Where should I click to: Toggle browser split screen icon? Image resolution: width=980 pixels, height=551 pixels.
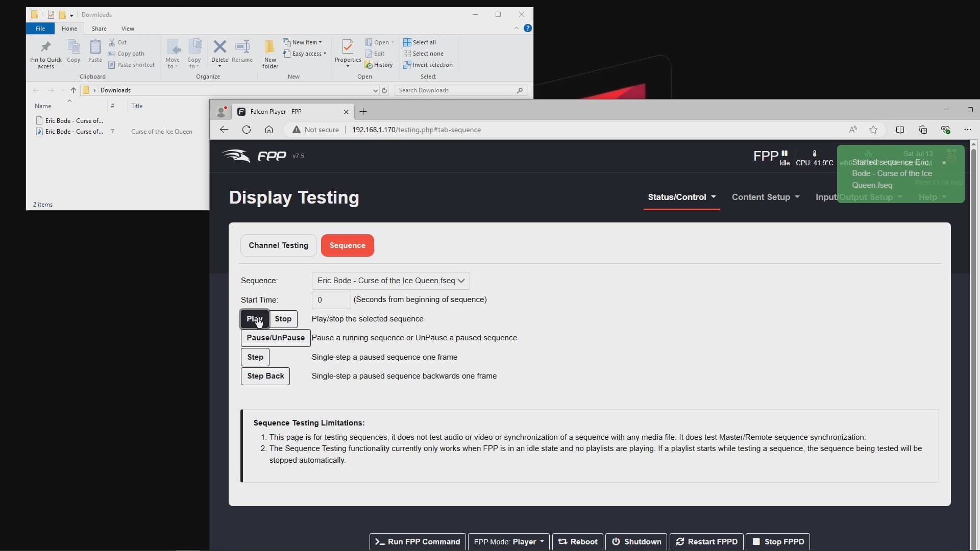pyautogui.click(x=900, y=130)
